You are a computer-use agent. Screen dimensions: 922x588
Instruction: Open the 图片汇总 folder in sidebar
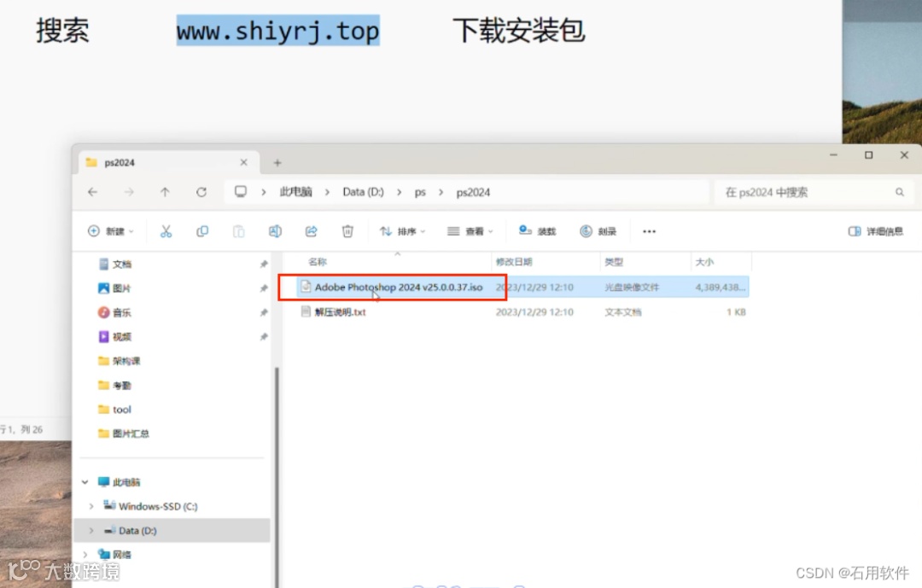(x=131, y=434)
